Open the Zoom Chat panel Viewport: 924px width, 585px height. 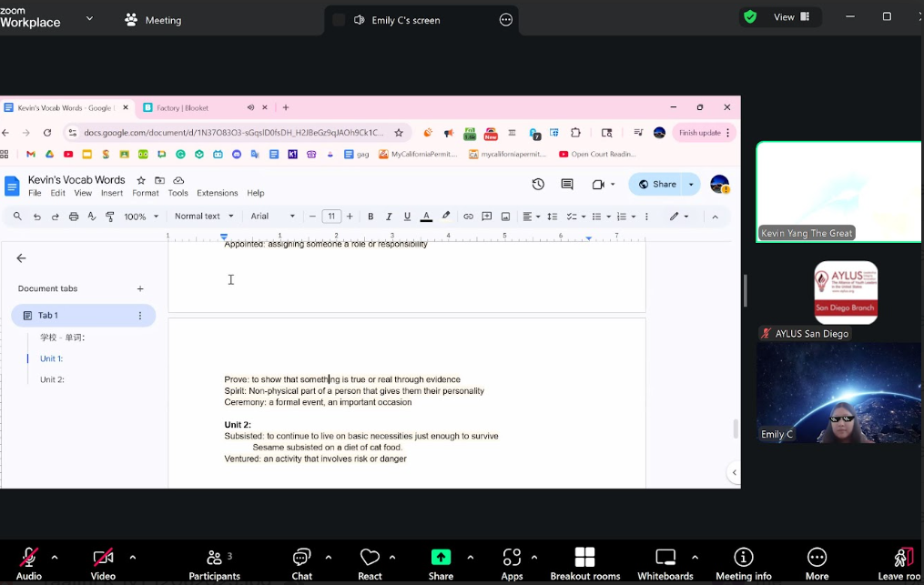(301, 563)
